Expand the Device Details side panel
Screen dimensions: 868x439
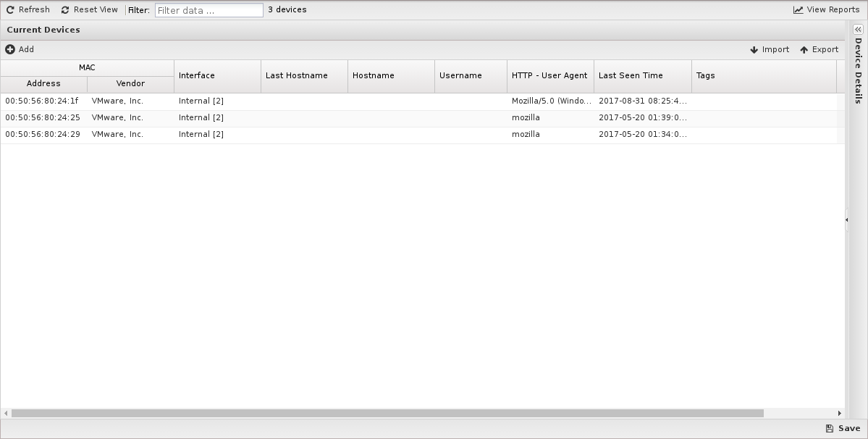(x=858, y=29)
